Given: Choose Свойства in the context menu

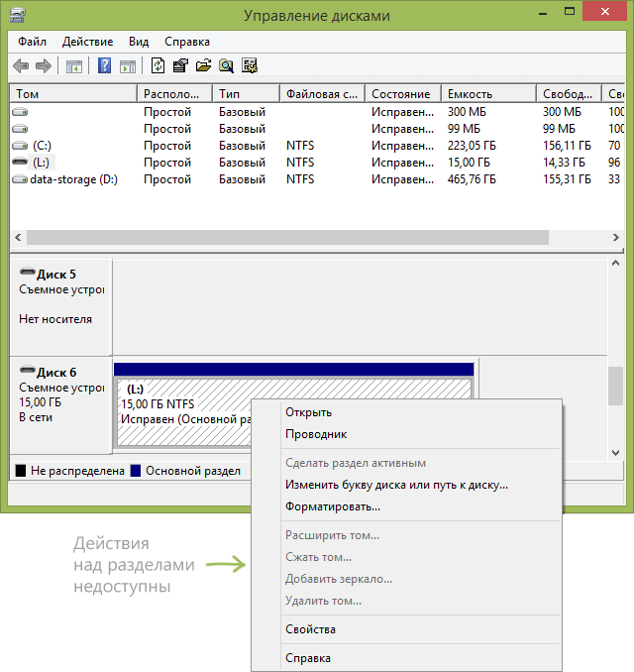Looking at the screenshot, I should [406, 629].
